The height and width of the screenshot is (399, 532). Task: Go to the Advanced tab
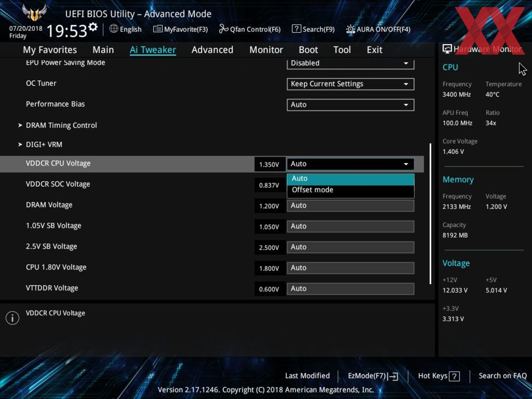(212, 50)
